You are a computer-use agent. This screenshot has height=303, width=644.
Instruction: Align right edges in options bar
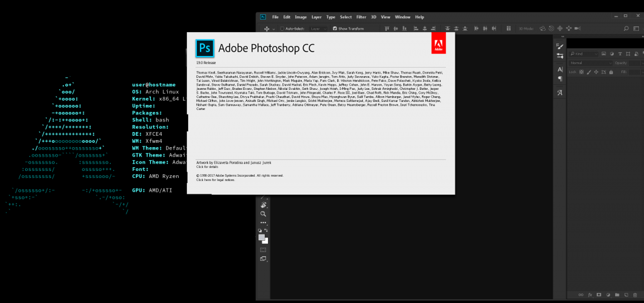click(x=433, y=29)
